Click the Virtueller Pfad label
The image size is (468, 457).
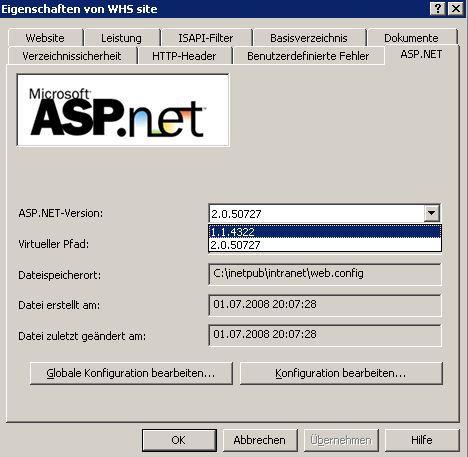[x=54, y=244]
